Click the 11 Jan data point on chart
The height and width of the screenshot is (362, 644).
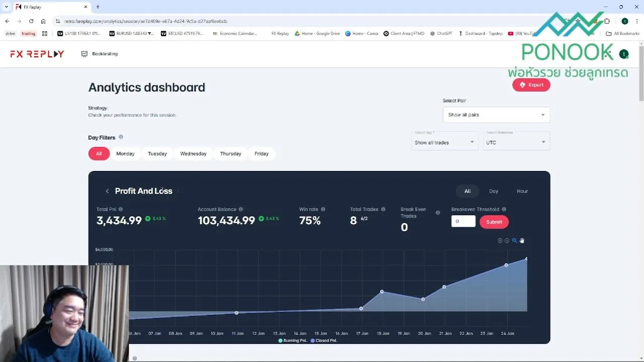pos(236,313)
